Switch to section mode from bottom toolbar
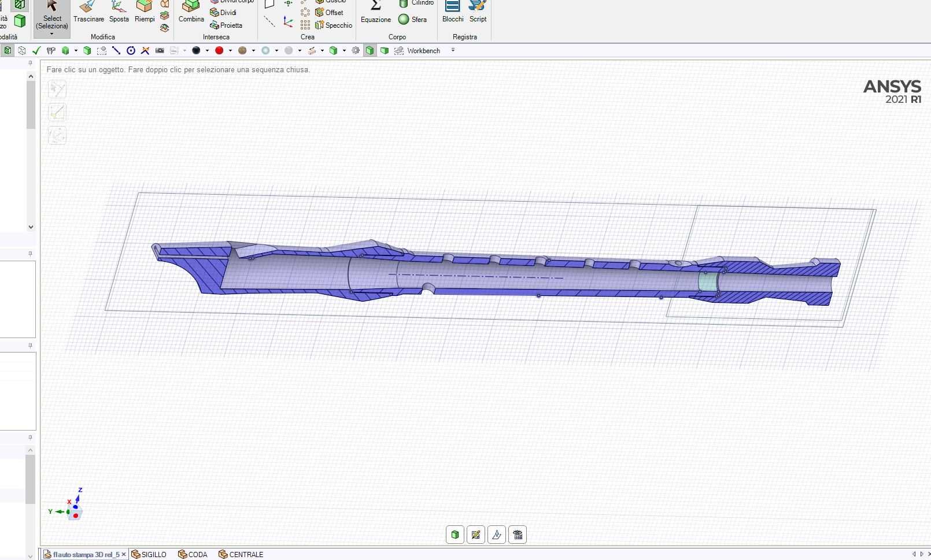 [x=497, y=535]
